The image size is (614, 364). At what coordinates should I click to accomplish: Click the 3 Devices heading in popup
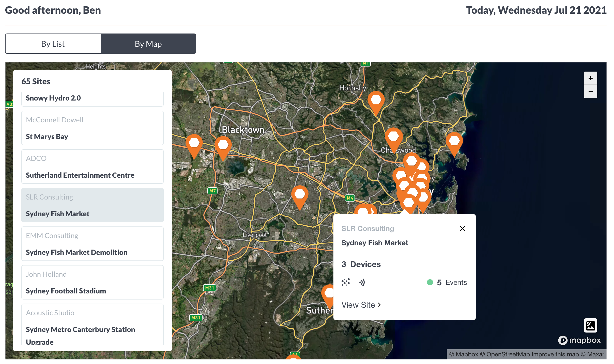[x=361, y=264]
